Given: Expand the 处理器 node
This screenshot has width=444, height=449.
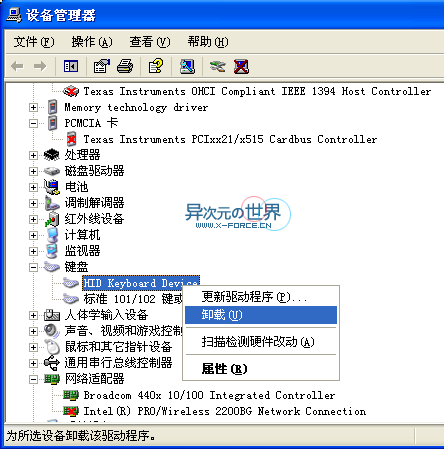Looking at the screenshot, I should [33, 155].
